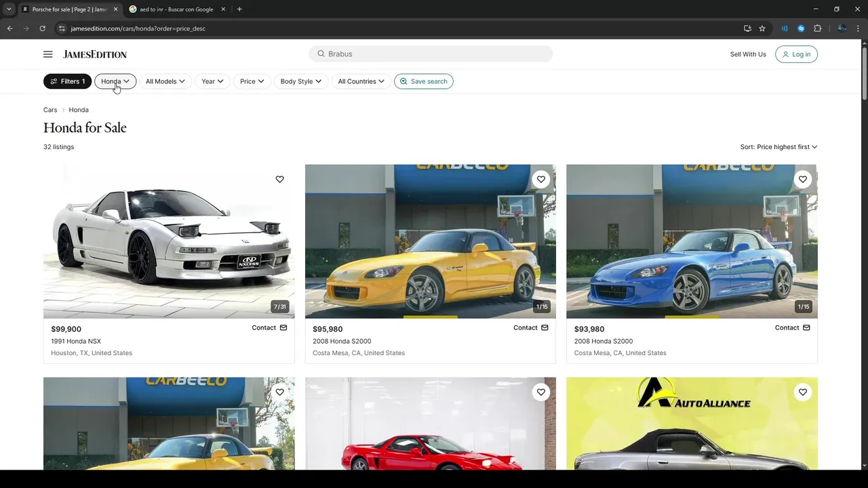Screen dimensions: 868x488
Task: Click the Houston, TX, United States location
Action: click(92, 353)
